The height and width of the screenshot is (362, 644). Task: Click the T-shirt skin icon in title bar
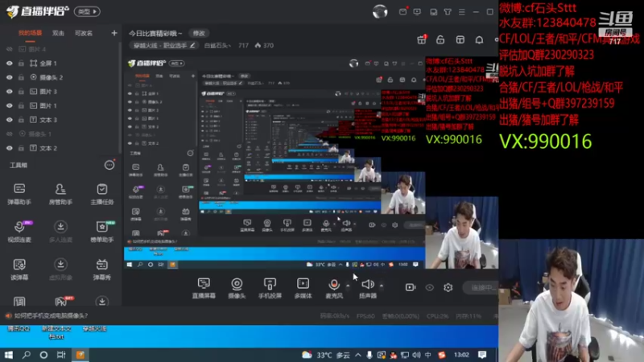tap(448, 12)
